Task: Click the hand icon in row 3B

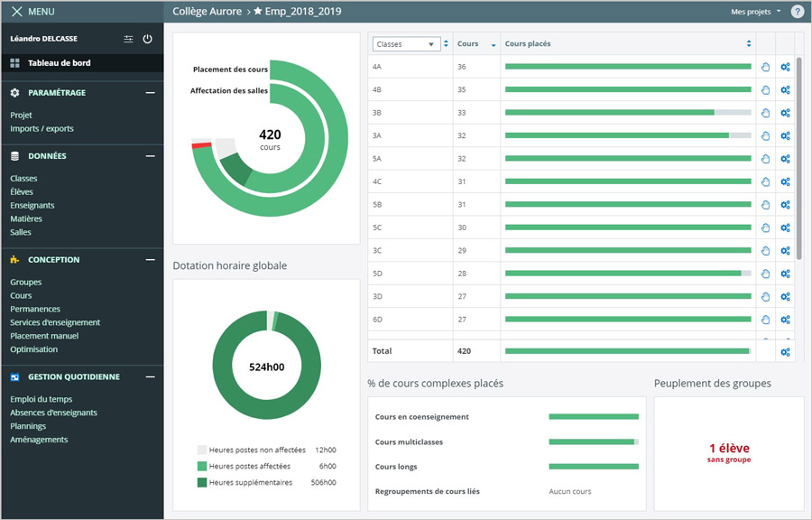Action: click(765, 113)
